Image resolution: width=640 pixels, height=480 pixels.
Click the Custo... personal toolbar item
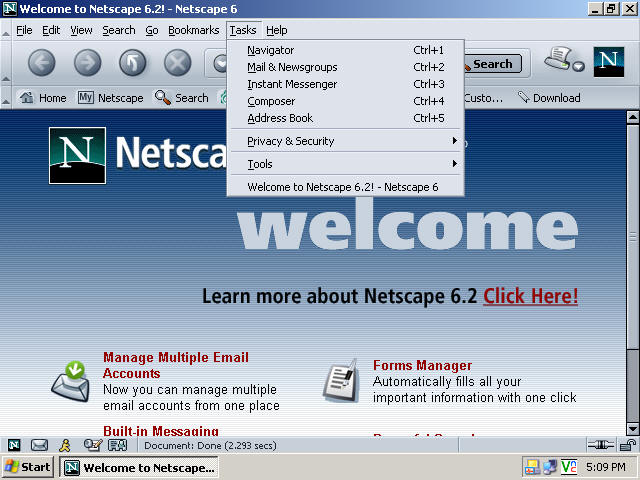coord(484,98)
